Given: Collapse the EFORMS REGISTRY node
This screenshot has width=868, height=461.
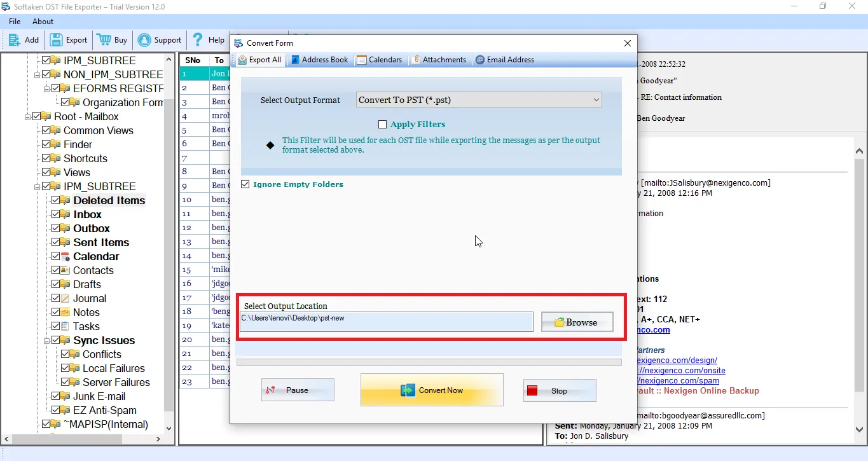Looking at the screenshot, I should pyautogui.click(x=46, y=88).
